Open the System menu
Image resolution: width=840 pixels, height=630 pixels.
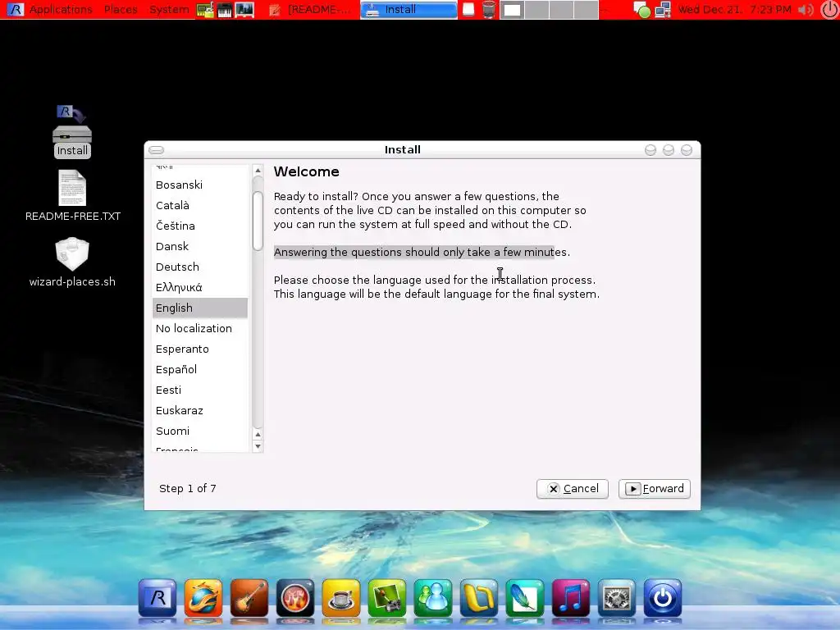click(x=169, y=10)
